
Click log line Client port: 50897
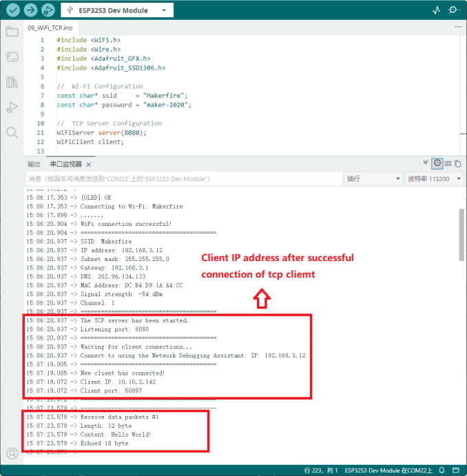click(x=84, y=391)
